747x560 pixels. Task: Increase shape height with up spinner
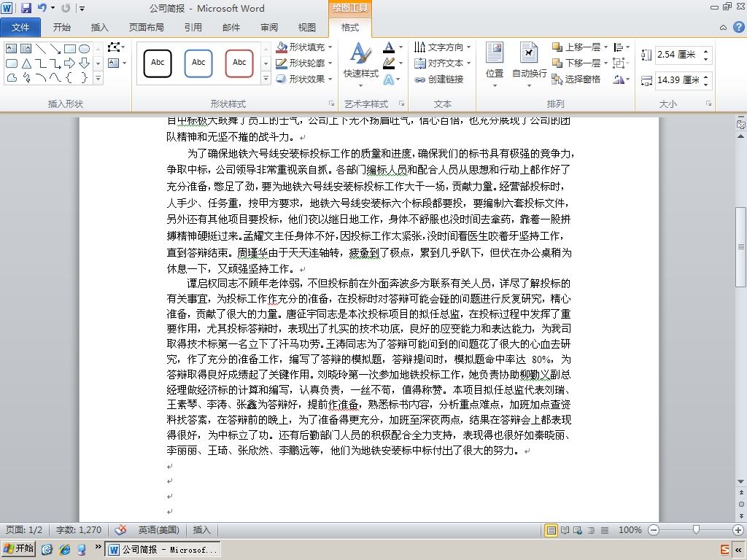pyautogui.click(x=706, y=51)
